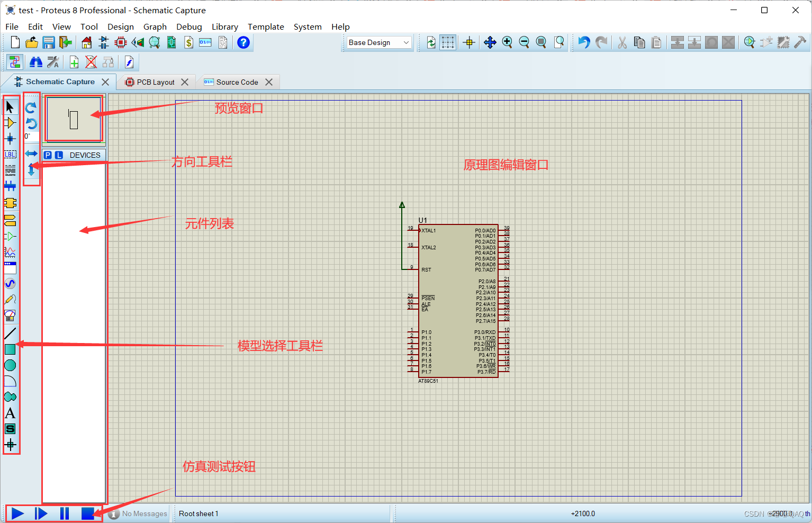Select the Selection Mode arrow tool
Screen dimensions: 812x523
point(10,107)
